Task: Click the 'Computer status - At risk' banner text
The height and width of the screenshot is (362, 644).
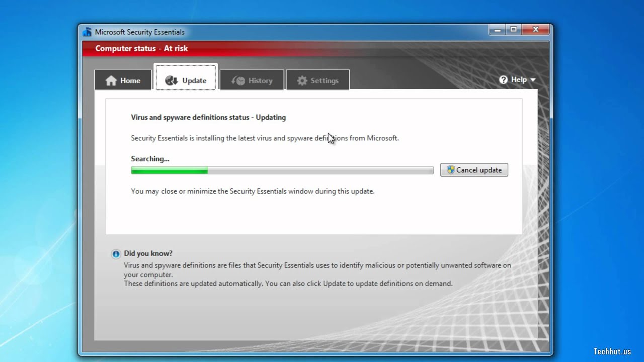Action: 141,48
